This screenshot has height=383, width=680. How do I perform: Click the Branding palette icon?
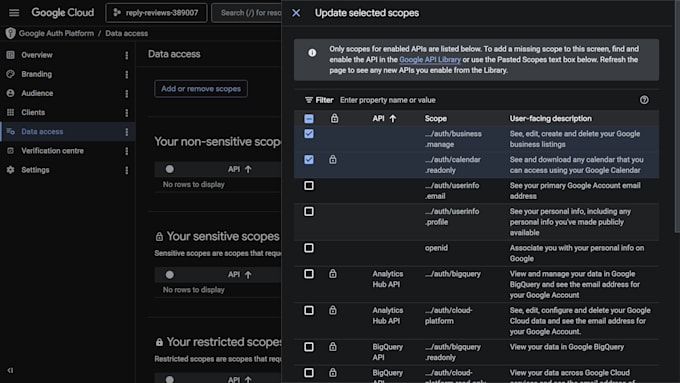pyautogui.click(x=10, y=74)
